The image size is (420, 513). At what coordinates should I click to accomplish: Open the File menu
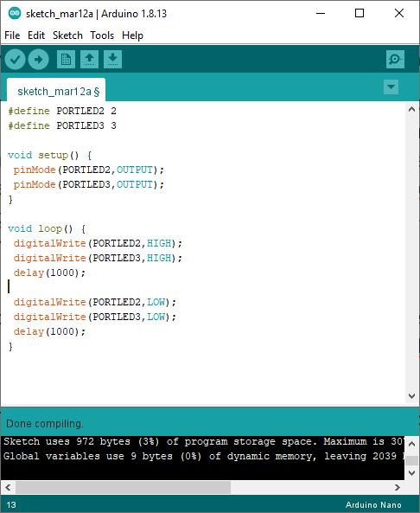click(12, 35)
